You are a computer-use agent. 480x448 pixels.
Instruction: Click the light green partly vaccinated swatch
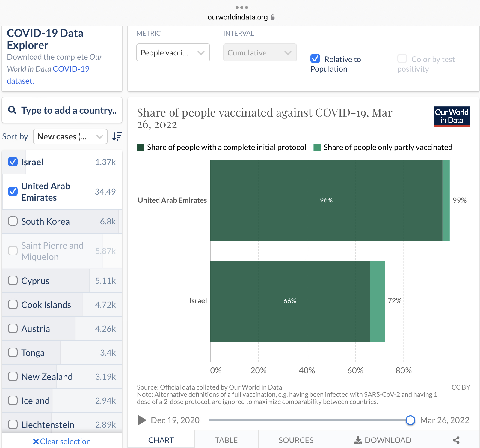point(317,147)
